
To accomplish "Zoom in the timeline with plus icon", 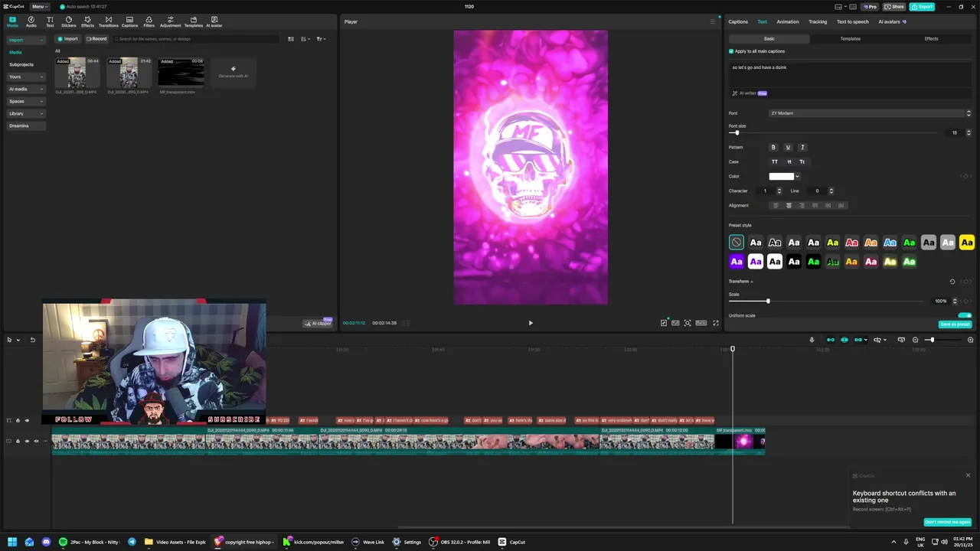I will coord(970,340).
